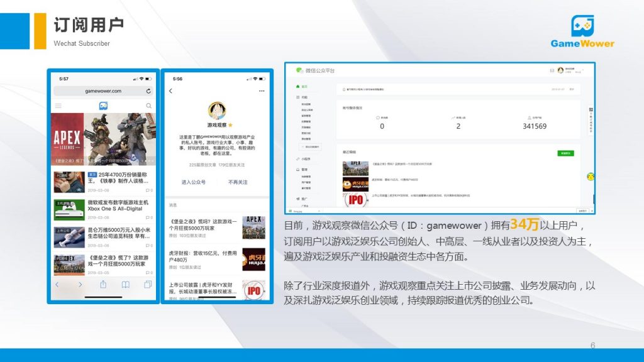Open the hamburger menu on gamewower.com
The image size is (644, 362).
58,106
